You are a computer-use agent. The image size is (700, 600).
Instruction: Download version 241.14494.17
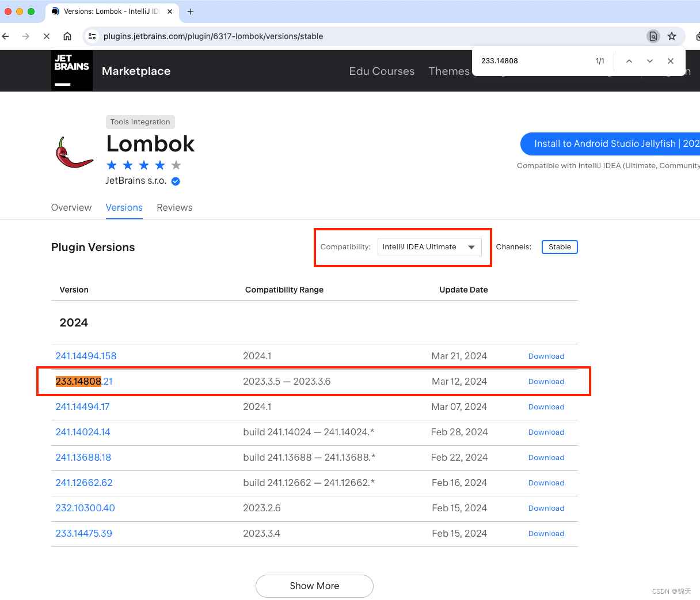(x=546, y=407)
